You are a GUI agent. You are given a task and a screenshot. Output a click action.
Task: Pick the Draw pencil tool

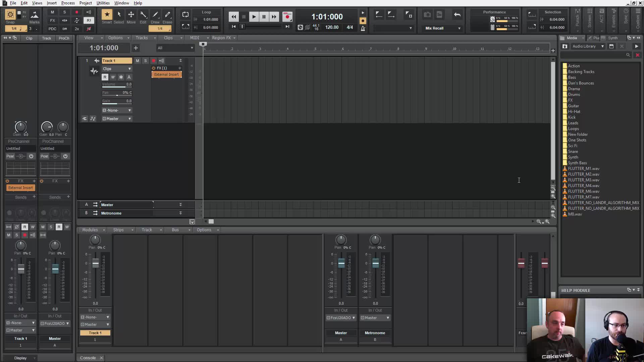[155, 14]
